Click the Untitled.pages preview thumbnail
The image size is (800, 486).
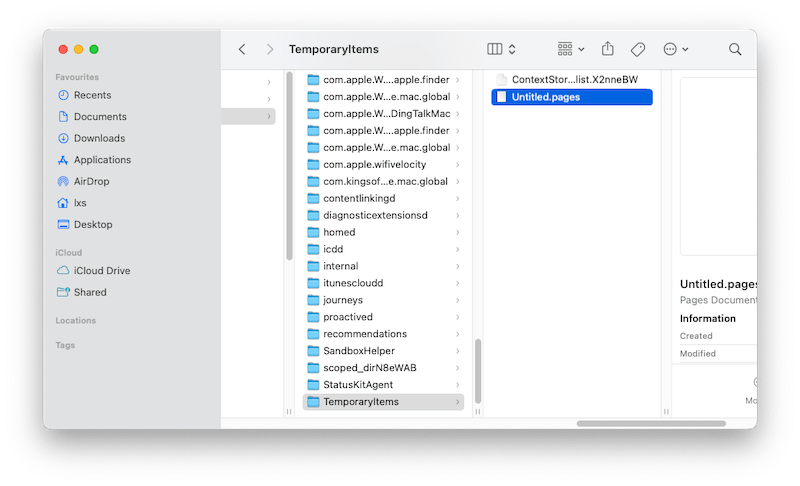coord(718,165)
